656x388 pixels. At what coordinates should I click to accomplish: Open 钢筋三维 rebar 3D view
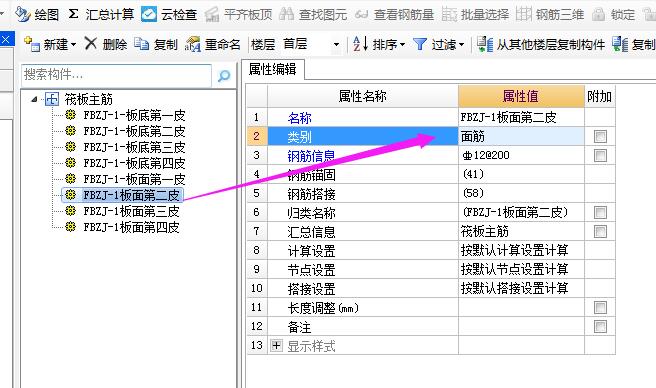point(550,15)
